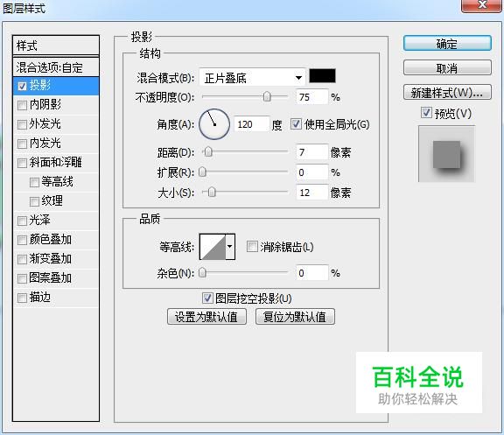Select the 斜面和浮雕 style label
The height and width of the screenshot is (435, 504).
[56, 163]
